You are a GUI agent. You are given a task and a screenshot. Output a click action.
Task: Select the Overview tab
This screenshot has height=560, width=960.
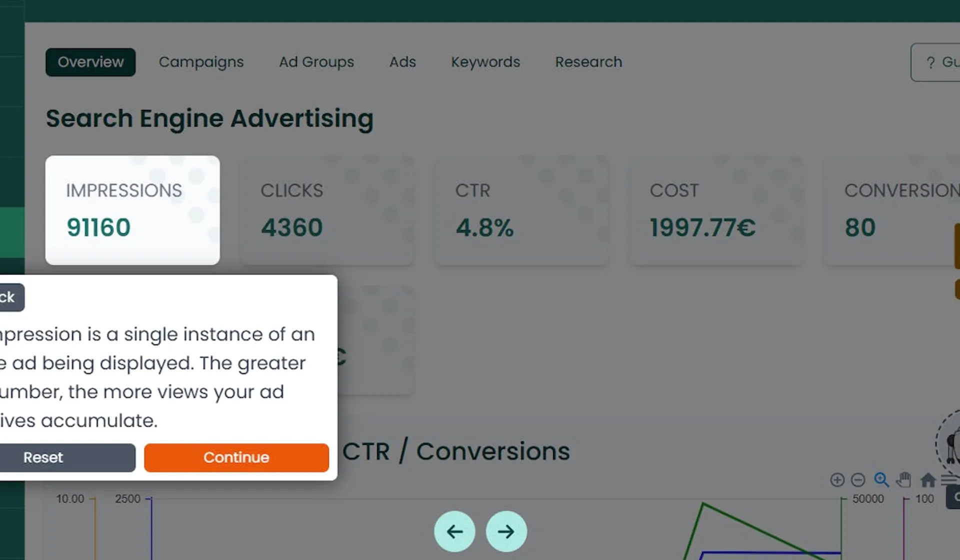[x=90, y=62]
